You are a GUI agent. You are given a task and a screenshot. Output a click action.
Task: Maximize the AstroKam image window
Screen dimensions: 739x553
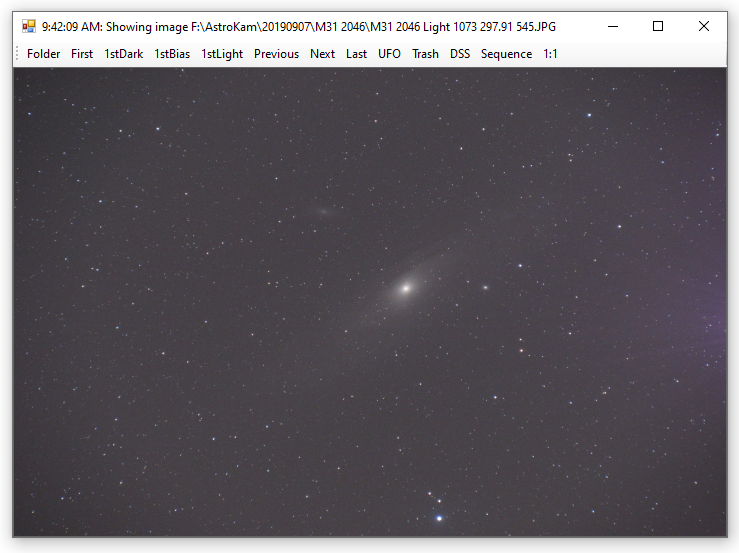tap(658, 26)
